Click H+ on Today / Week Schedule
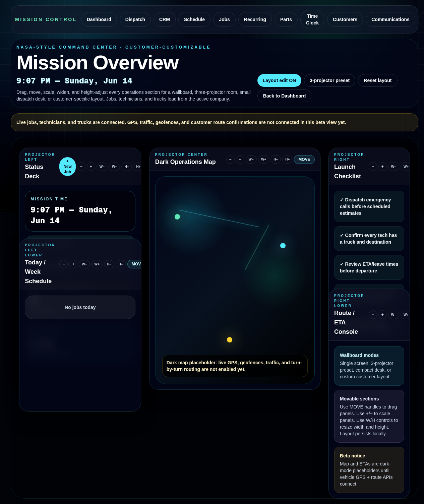Viewport: 424px width, 504px height. pos(121,264)
